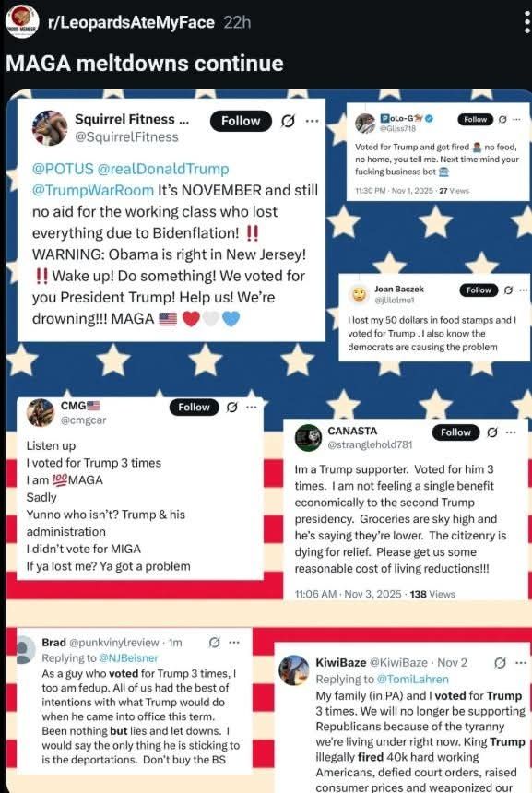532x793 pixels.
Task: Follow Joan Baczek
Action: click(479, 290)
